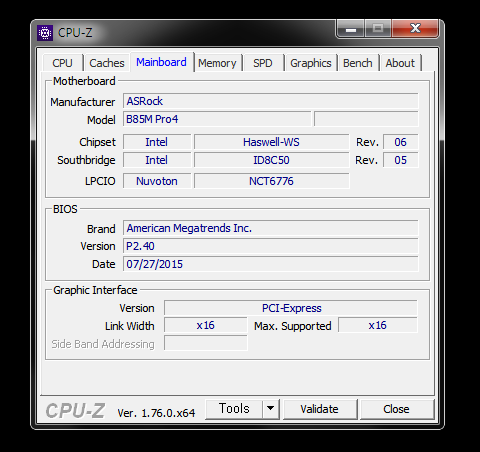Go to the Graphics tab

[311, 63]
